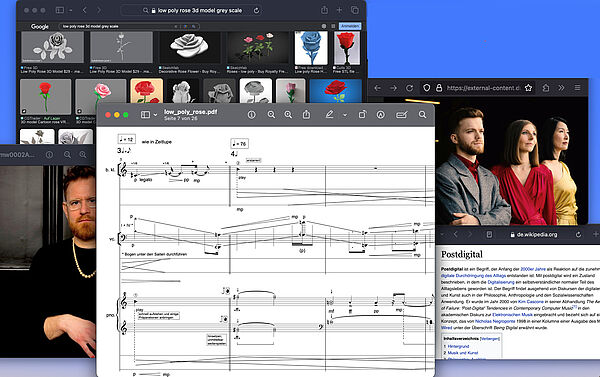
Task: Start Google image search with the camera icon
Action: click(186, 26)
